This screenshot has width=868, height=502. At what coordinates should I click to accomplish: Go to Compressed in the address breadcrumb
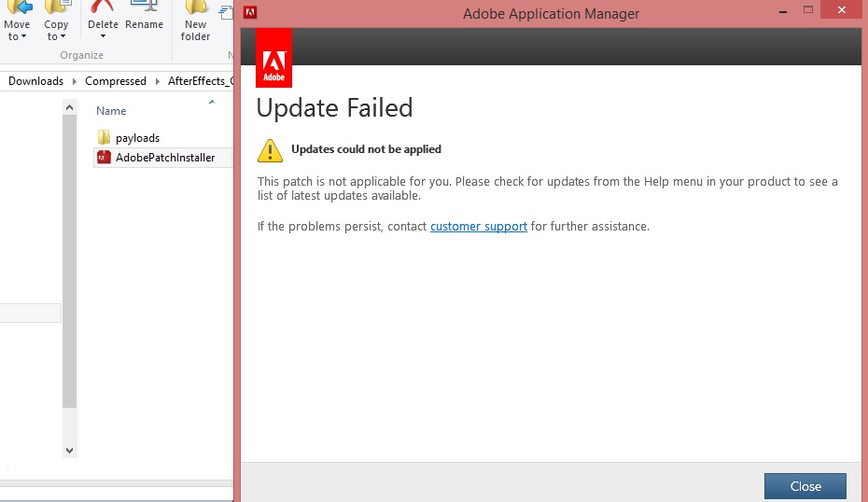pos(116,81)
